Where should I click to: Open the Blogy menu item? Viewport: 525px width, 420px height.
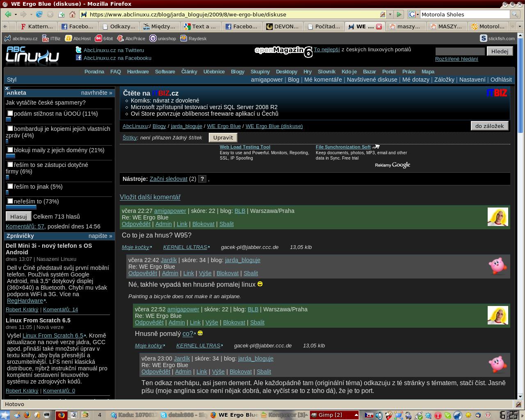(x=237, y=71)
